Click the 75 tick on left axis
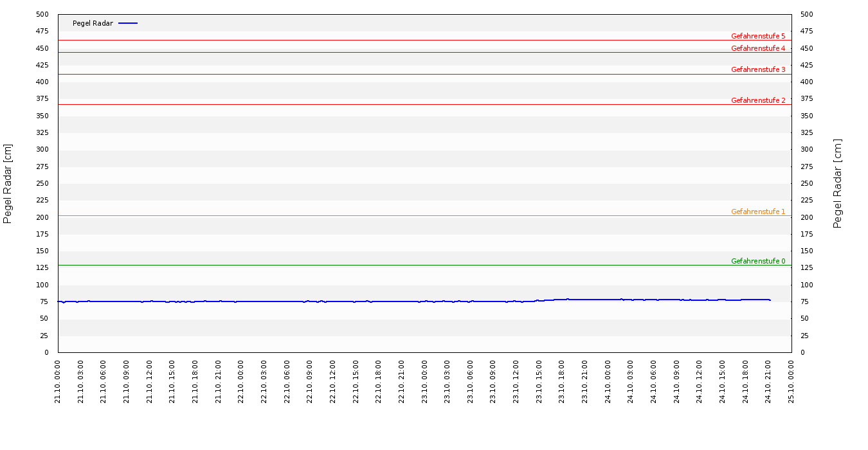The image size is (868, 450). (44, 301)
